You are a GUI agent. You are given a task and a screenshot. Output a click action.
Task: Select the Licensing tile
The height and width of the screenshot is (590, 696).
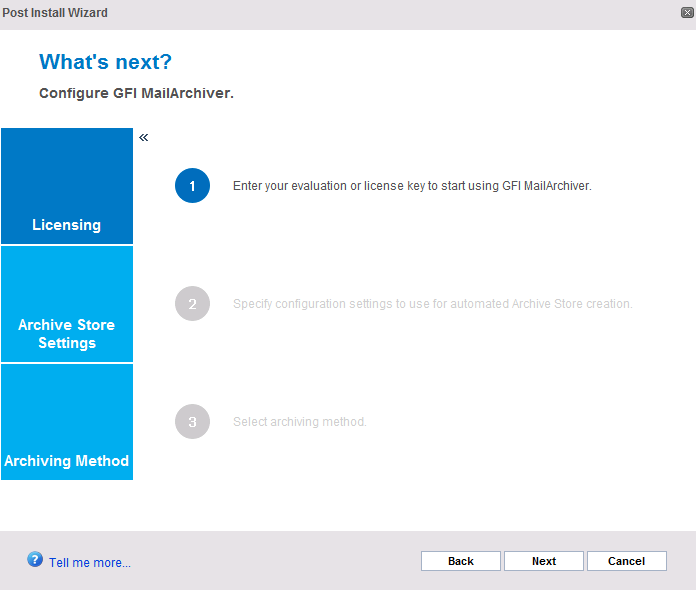(x=67, y=186)
